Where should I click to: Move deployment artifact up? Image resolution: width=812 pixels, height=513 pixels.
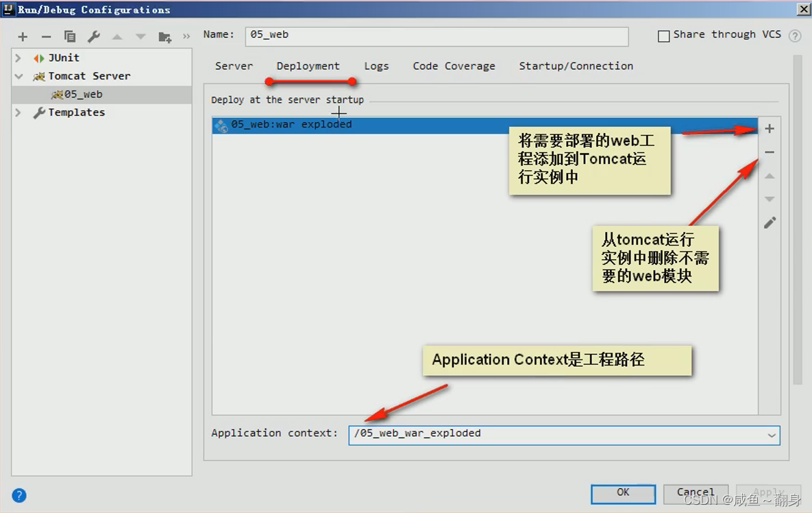click(770, 176)
